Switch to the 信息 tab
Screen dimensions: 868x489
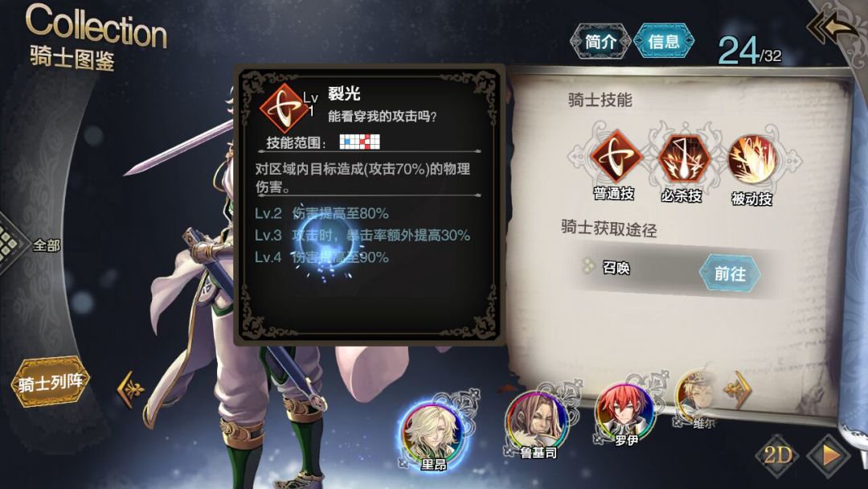663,42
